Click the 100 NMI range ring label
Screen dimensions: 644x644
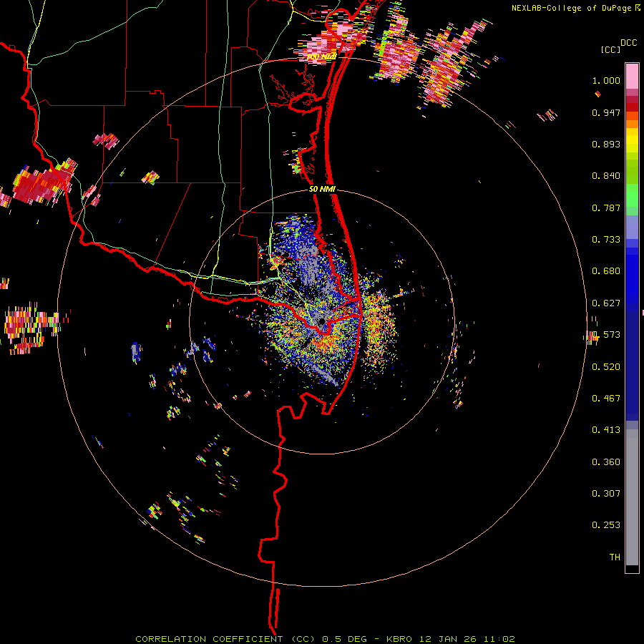click(321, 57)
